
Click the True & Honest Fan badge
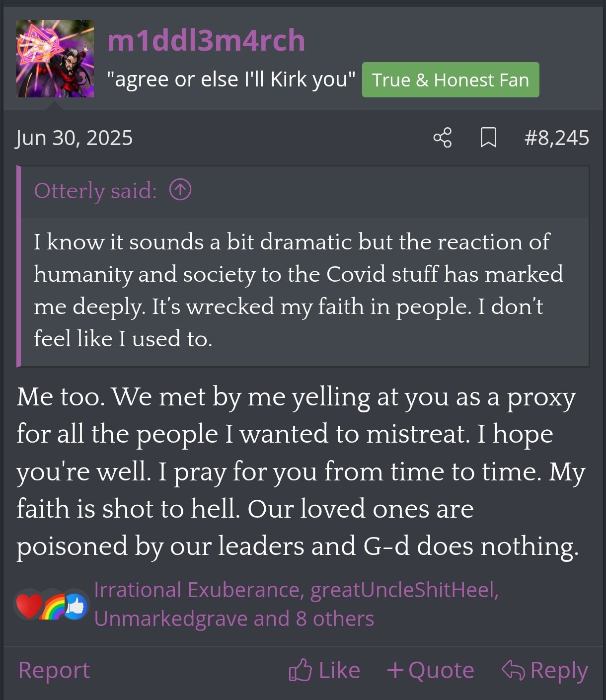pyautogui.click(x=450, y=80)
